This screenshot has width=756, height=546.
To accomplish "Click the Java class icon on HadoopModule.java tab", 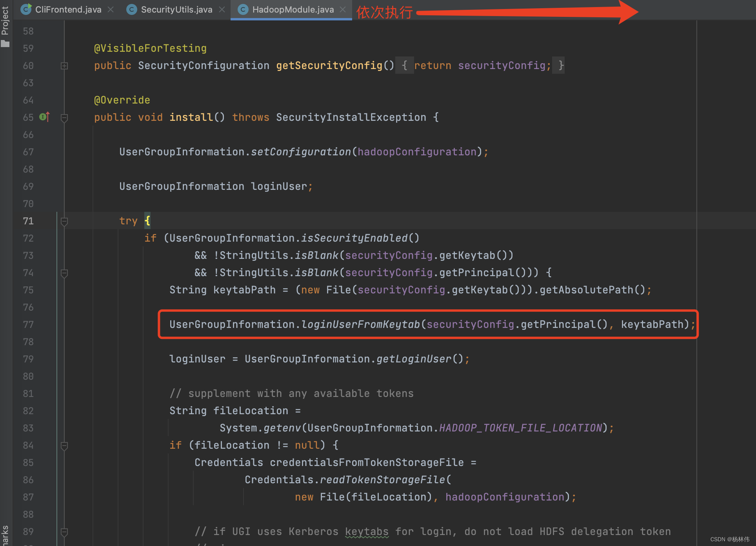I will 243,9.
